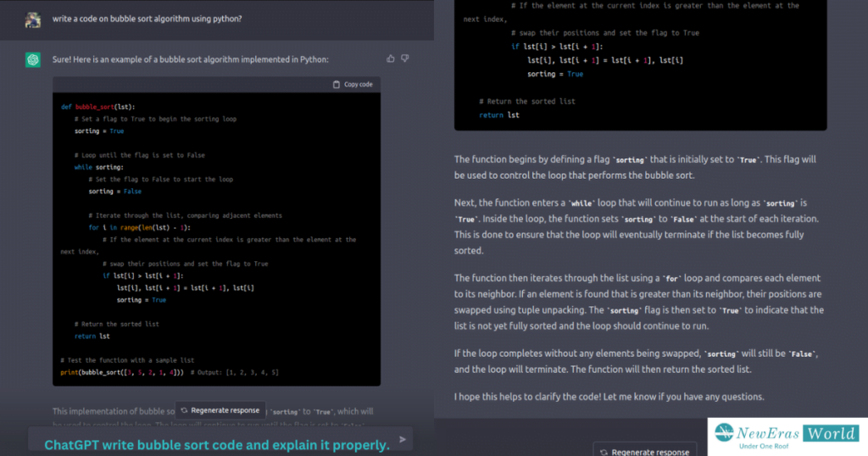Click the message input field at the bottom
Viewport: 868px width, 456px height.
point(212,439)
